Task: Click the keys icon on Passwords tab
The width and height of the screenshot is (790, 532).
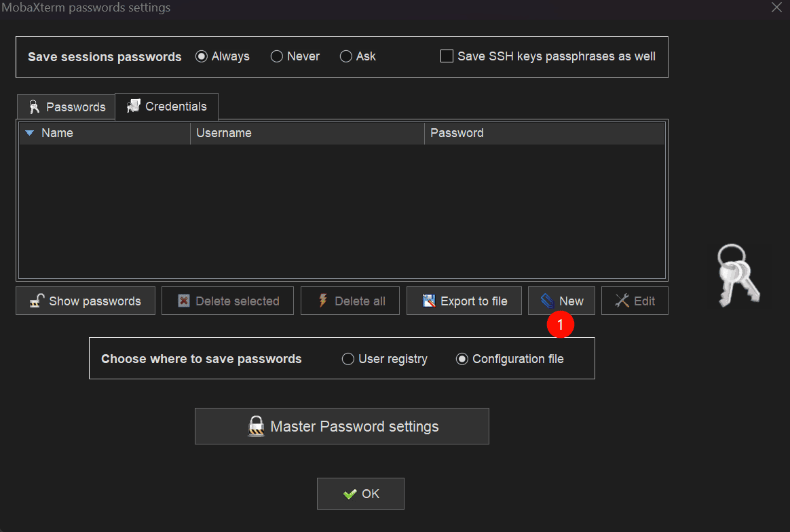Action: pyautogui.click(x=35, y=107)
